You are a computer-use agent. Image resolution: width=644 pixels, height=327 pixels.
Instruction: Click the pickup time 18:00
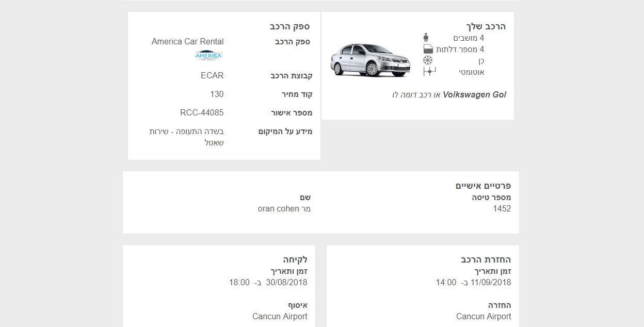click(x=239, y=283)
